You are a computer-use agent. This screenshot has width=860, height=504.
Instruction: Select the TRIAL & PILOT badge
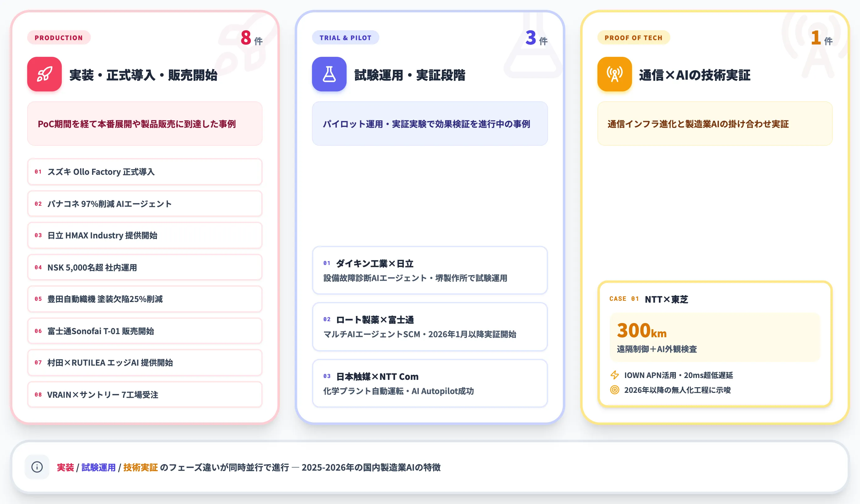point(345,38)
